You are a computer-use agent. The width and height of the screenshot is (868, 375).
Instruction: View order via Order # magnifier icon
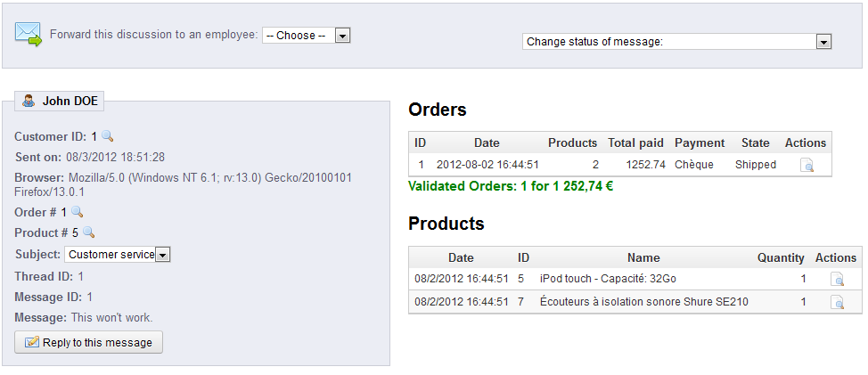[x=77, y=212]
